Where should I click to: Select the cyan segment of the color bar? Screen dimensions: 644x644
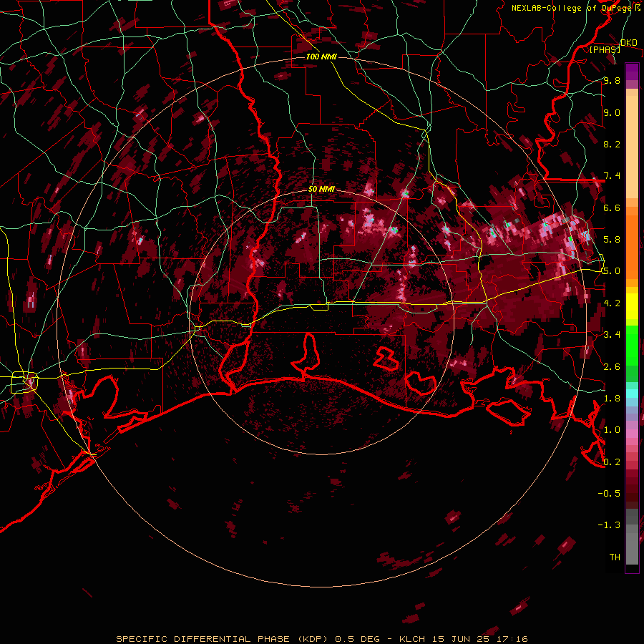coord(632,394)
